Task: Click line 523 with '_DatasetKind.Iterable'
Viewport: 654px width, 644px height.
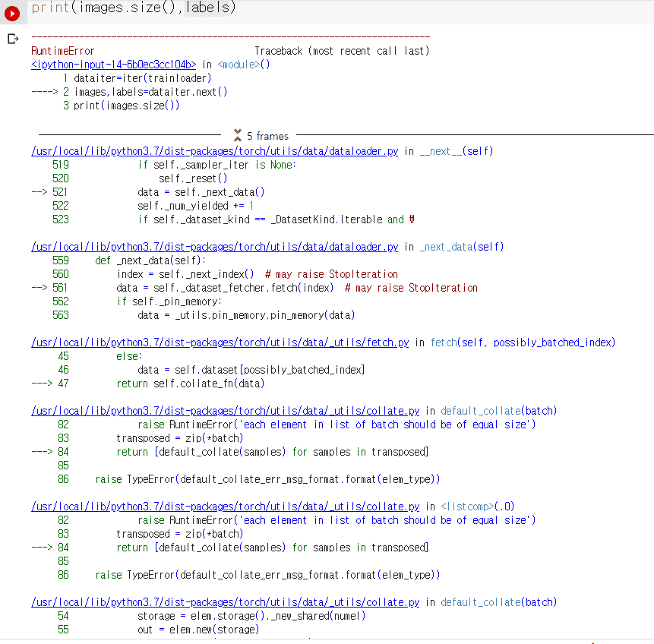Action: pos(276,219)
